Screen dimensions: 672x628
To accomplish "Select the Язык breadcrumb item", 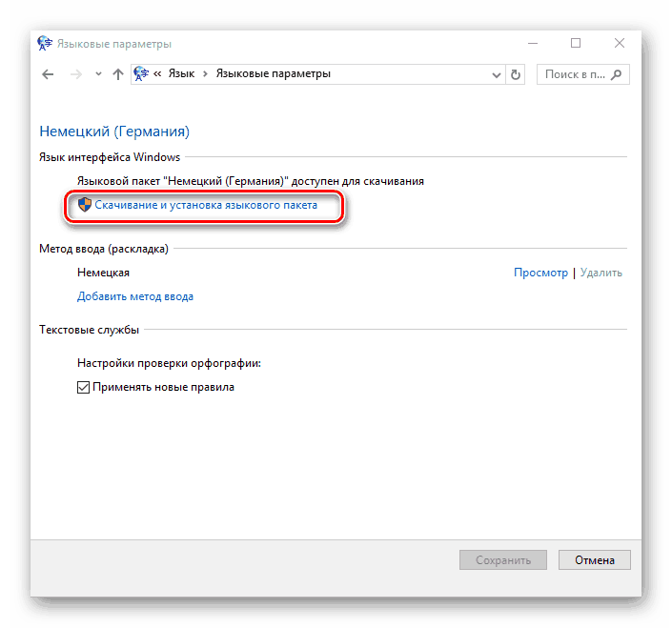I will [181, 73].
